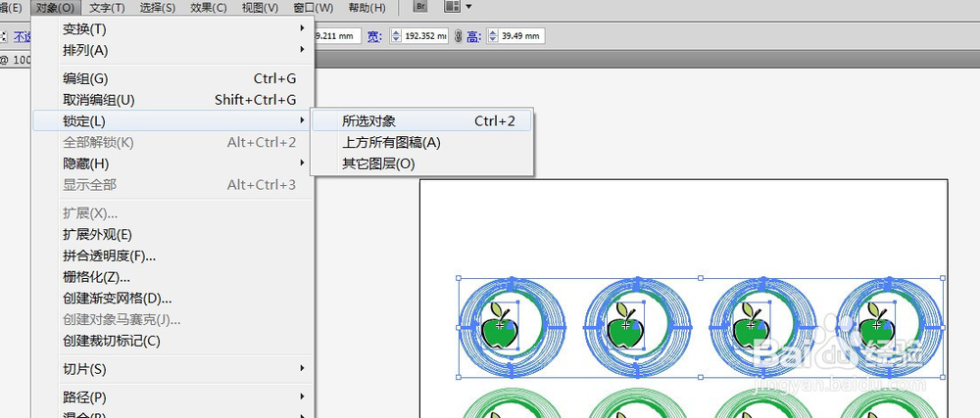Open the arrange documents layout icon
Viewport: 980px width, 418px height.
tap(452, 7)
